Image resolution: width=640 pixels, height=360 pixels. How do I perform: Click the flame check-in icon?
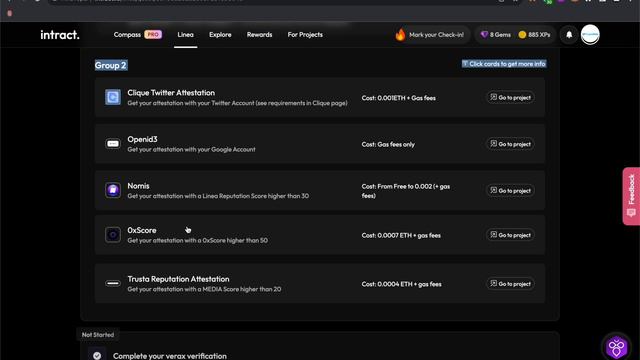[400, 35]
